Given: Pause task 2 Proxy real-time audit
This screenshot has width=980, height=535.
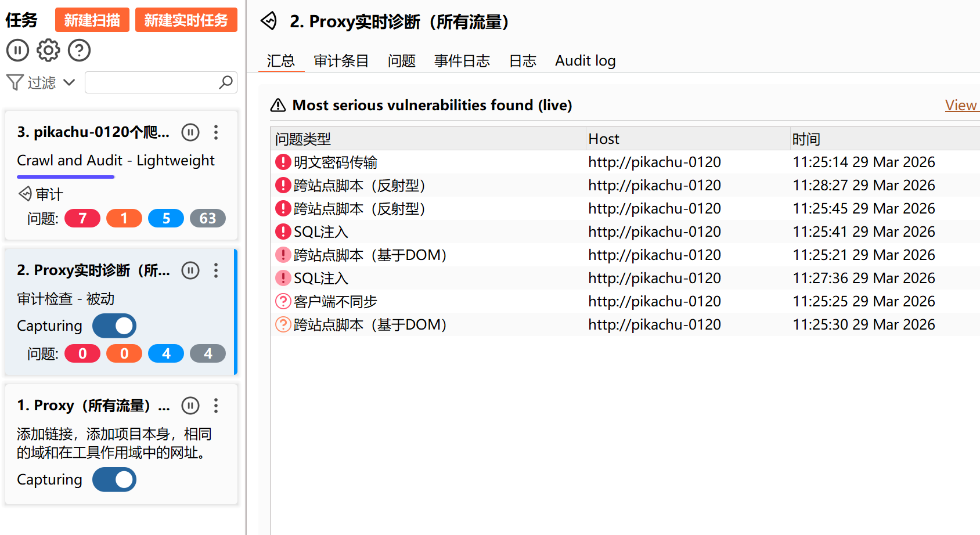Looking at the screenshot, I should [190, 270].
